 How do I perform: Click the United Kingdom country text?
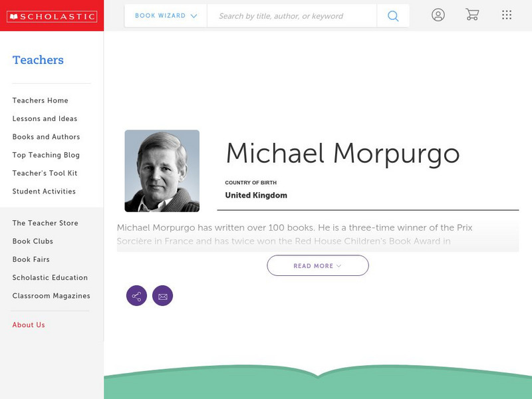click(256, 196)
